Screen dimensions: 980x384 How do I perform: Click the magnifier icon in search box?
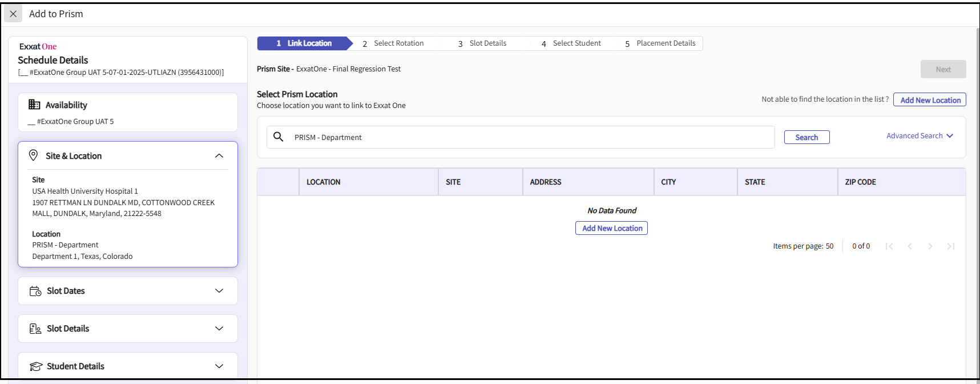[x=279, y=137]
